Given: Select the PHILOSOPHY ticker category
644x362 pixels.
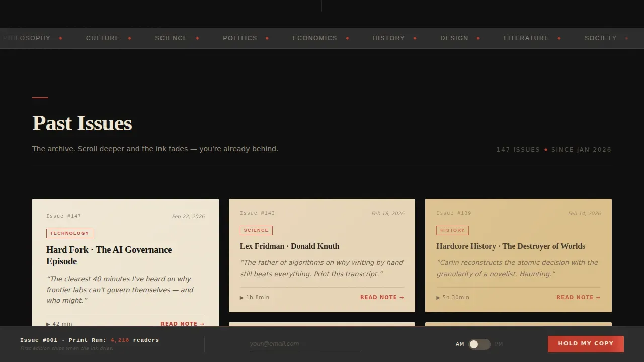Looking at the screenshot, I should 26,38.
